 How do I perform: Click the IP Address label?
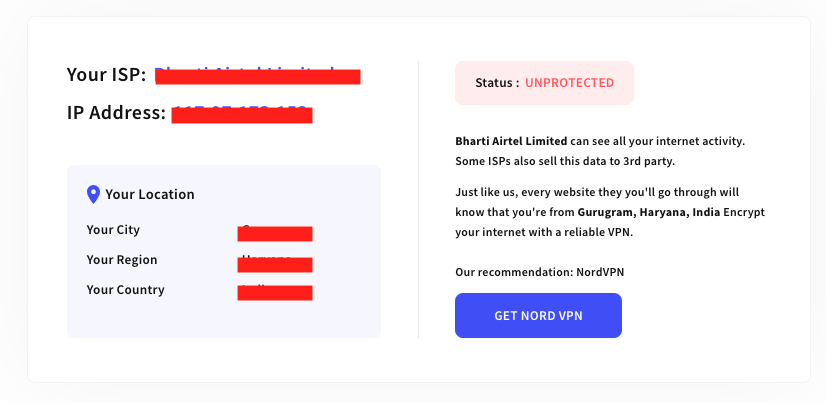pyautogui.click(x=116, y=113)
